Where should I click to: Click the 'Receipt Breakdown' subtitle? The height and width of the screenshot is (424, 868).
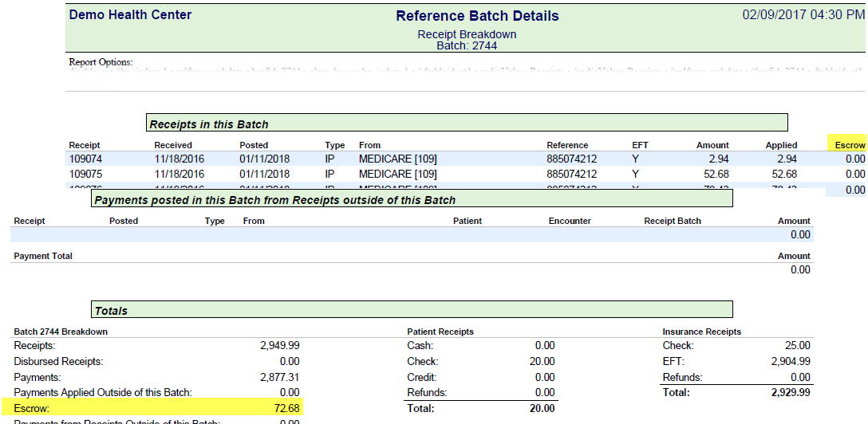467,34
